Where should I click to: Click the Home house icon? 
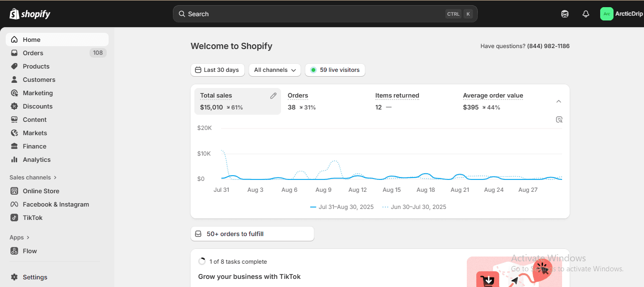point(14,40)
